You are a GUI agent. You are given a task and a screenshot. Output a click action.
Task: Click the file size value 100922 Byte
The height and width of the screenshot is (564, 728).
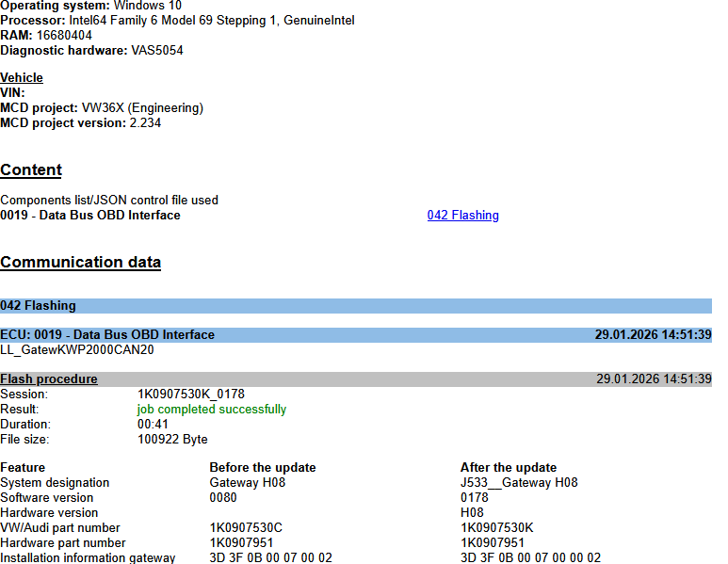pyautogui.click(x=172, y=440)
